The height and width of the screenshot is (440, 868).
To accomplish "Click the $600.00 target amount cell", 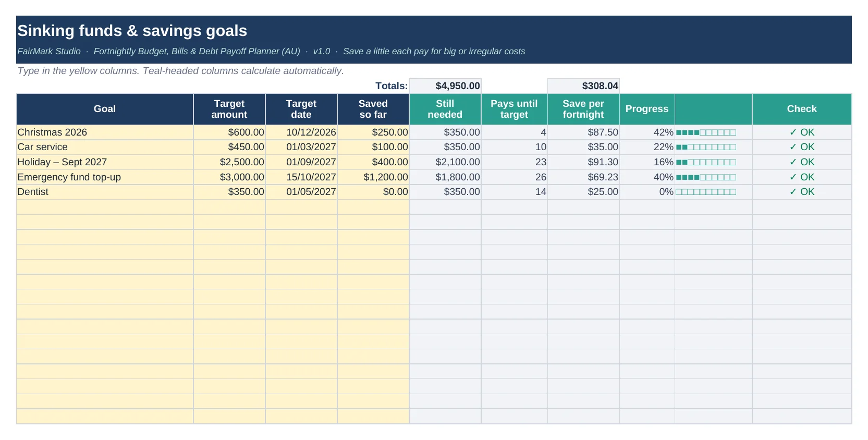I will (229, 132).
